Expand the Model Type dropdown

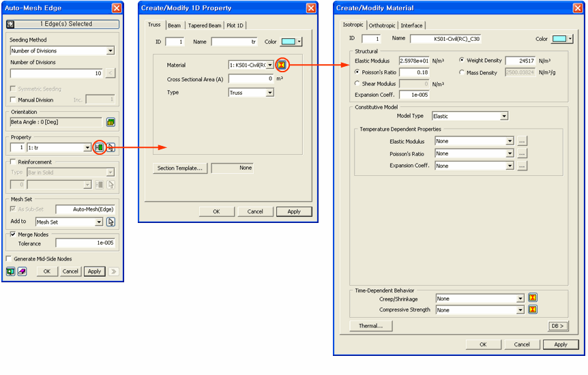504,116
